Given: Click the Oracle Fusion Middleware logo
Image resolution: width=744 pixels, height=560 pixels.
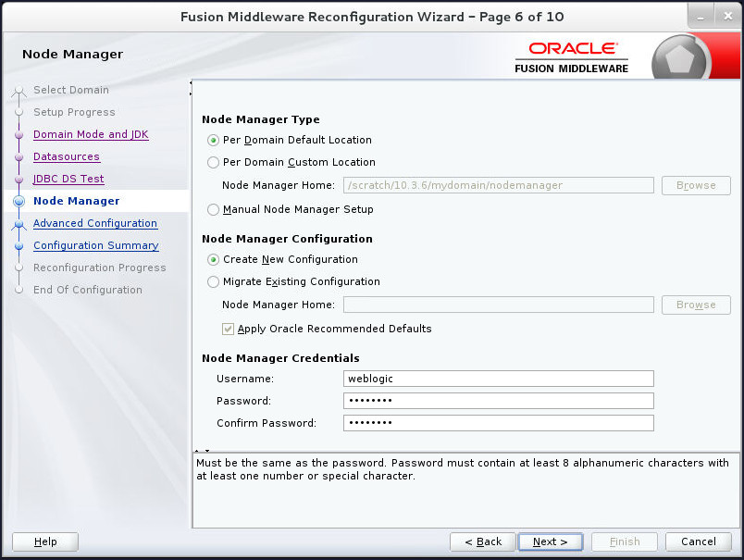Looking at the screenshot, I should 572,58.
